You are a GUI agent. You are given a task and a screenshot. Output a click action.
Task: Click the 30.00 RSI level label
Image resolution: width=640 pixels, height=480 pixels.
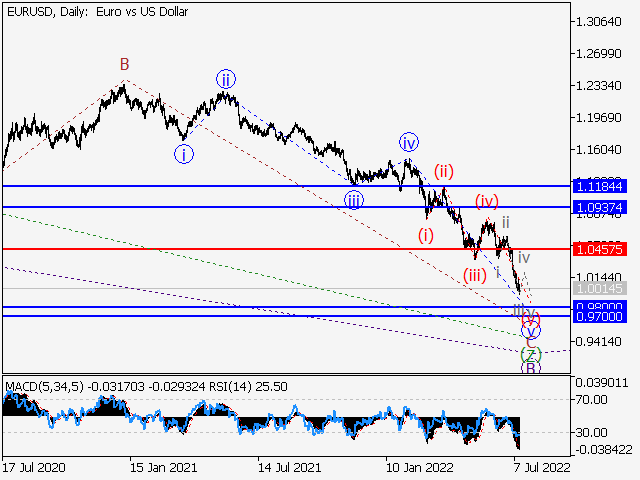591,432
